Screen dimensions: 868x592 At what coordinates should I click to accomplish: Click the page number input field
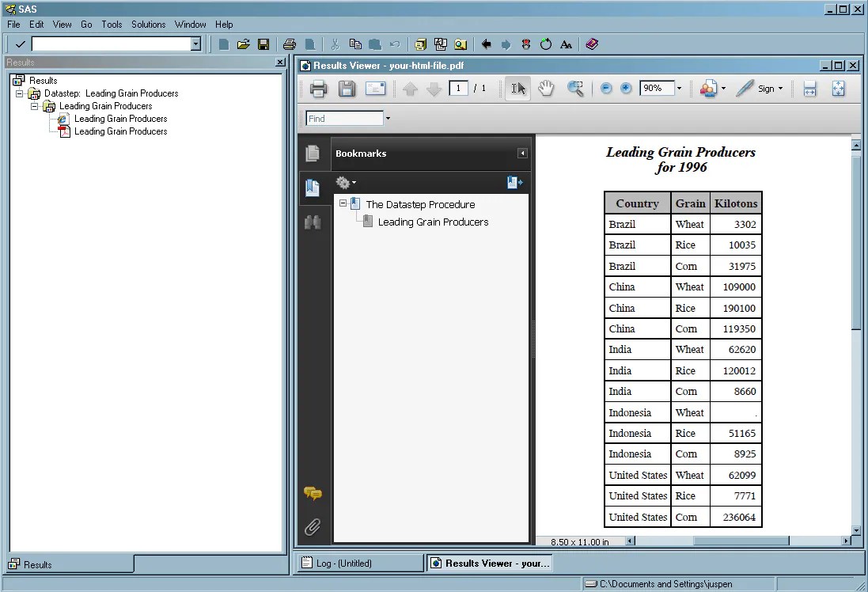point(460,89)
